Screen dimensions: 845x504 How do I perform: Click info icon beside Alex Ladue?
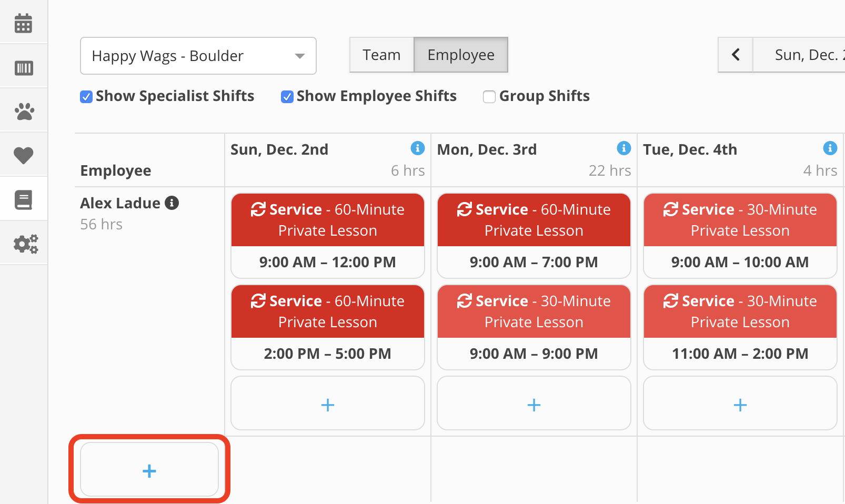[172, 203]
